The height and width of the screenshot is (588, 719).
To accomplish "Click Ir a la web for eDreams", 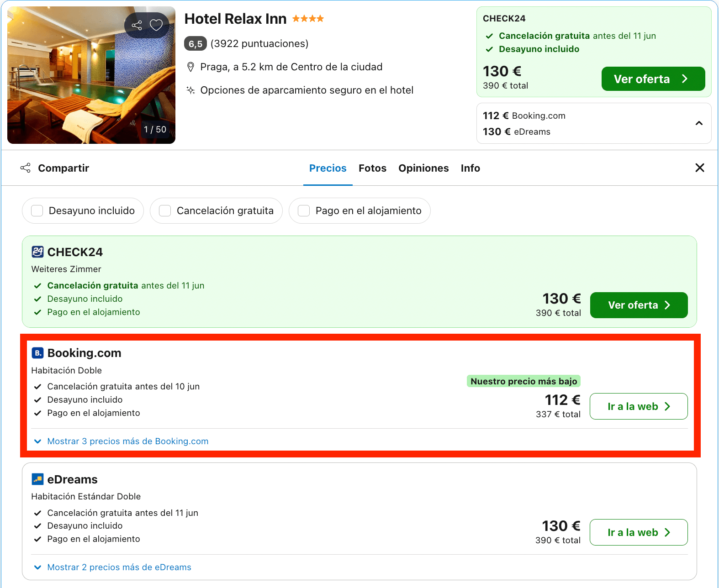I will 639,532.
